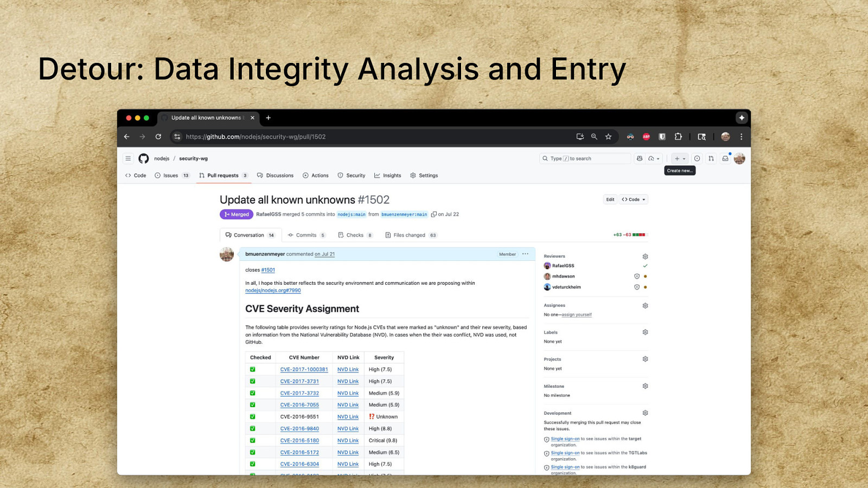Click the diff stat color bar
The image size is (868, 488).
(639, 235)
